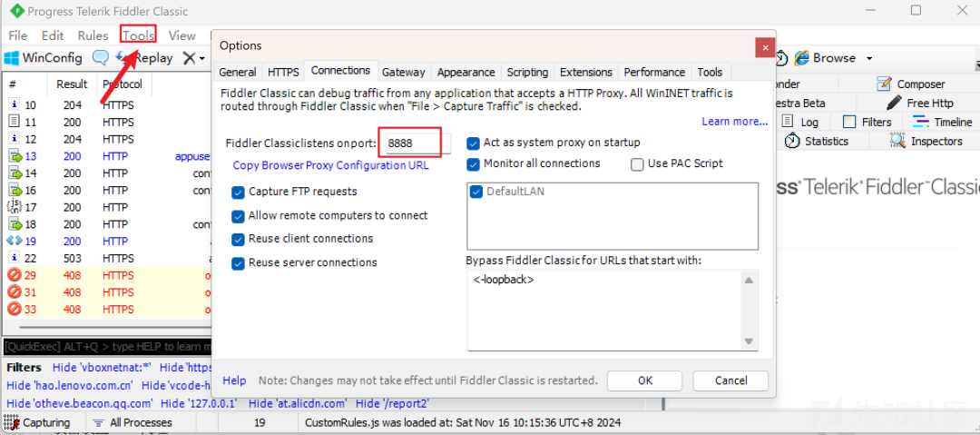Switch to Tools tab in Options dialog
This screenshot has width=980, height=435.
coord(710,72)
